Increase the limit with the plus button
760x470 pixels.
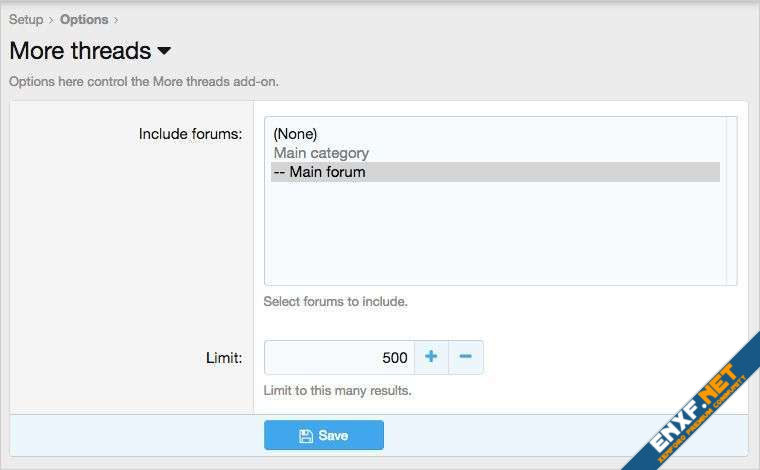[x=431, y=358]
